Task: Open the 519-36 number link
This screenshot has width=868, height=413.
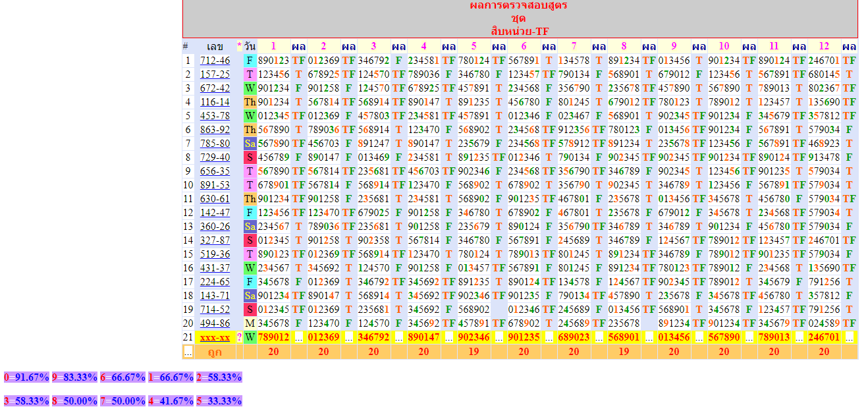Action: (x=215, y=254)
